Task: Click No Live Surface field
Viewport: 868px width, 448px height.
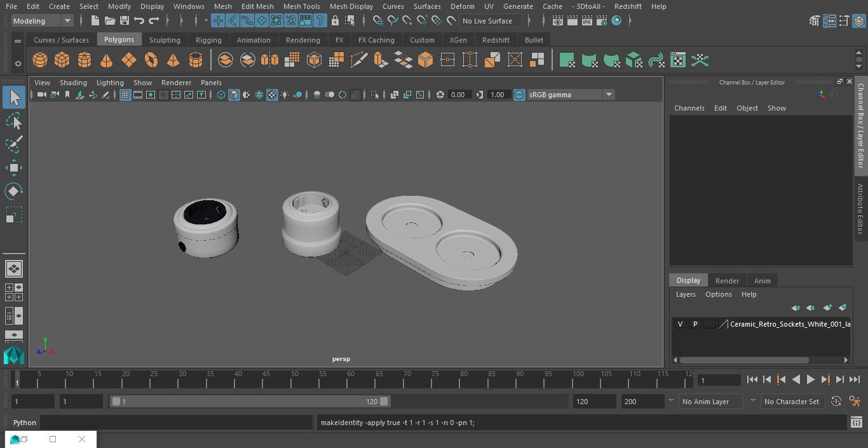Action: tap(490, 21)
